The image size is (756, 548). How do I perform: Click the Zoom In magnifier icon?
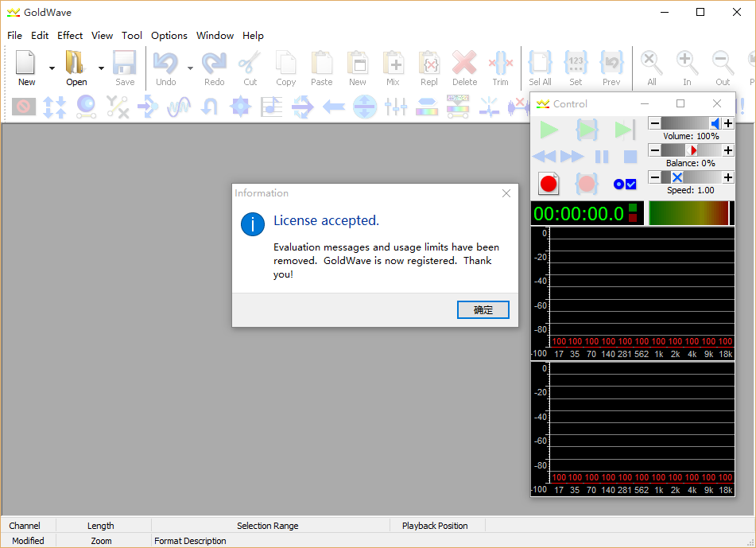pos(687,64)
